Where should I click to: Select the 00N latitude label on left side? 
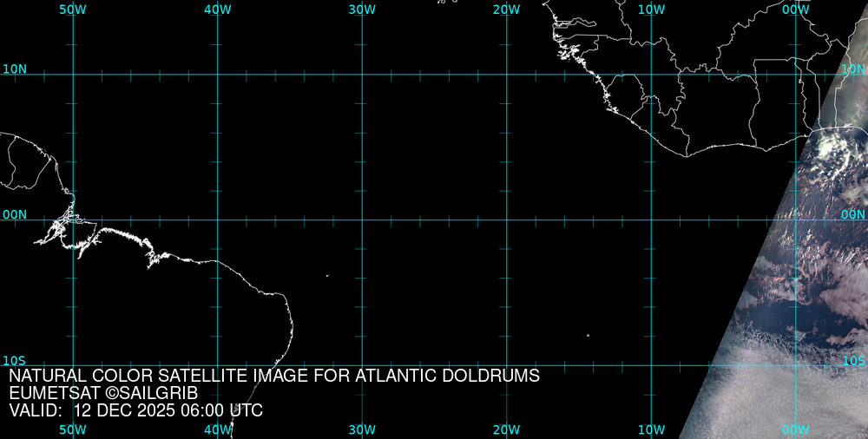[x=14, y=214]
